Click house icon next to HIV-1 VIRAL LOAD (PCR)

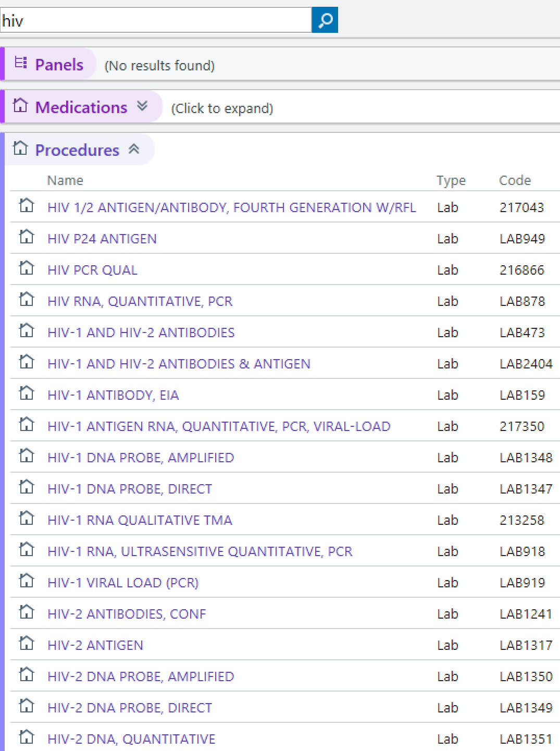(27, 581)
